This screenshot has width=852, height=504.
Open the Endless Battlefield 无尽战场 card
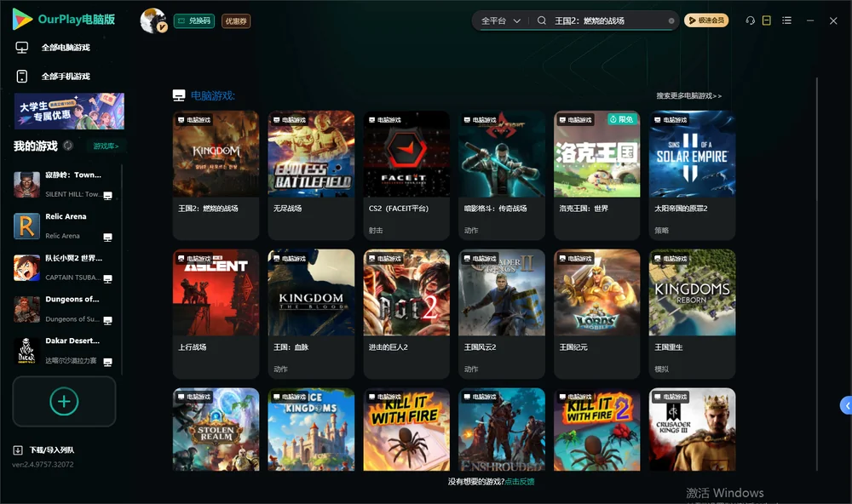pyautogui.click(x=311, y=175)
